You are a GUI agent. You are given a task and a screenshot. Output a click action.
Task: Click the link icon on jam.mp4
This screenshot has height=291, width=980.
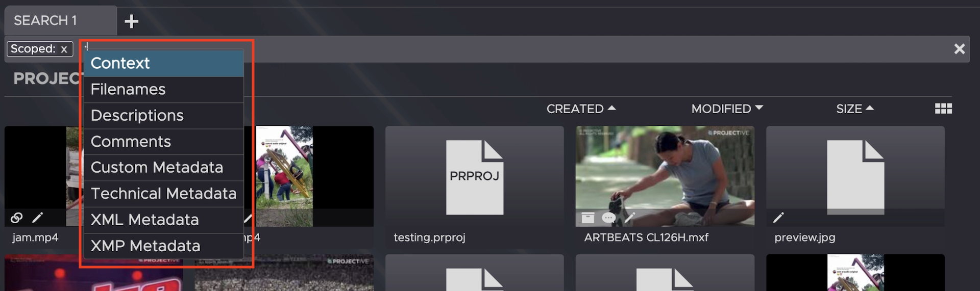16,218
